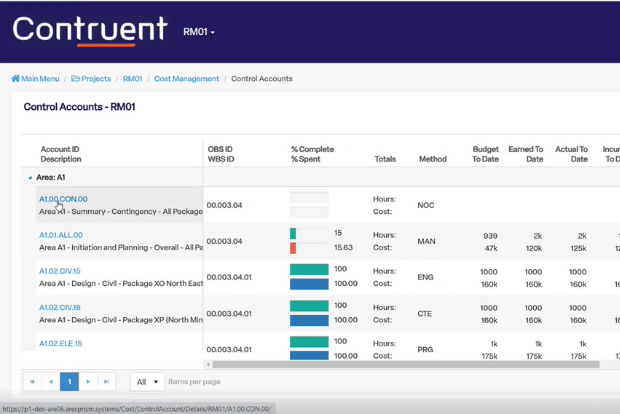Click earned cost value 120k
This screenshot has width=620, height=414.
tap(534, 248)
